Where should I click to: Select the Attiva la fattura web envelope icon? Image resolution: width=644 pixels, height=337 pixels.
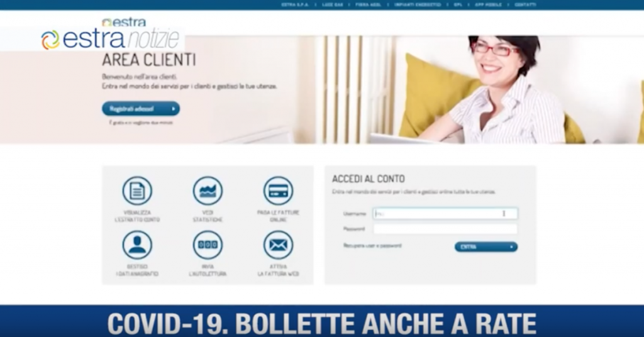point(278,245)
